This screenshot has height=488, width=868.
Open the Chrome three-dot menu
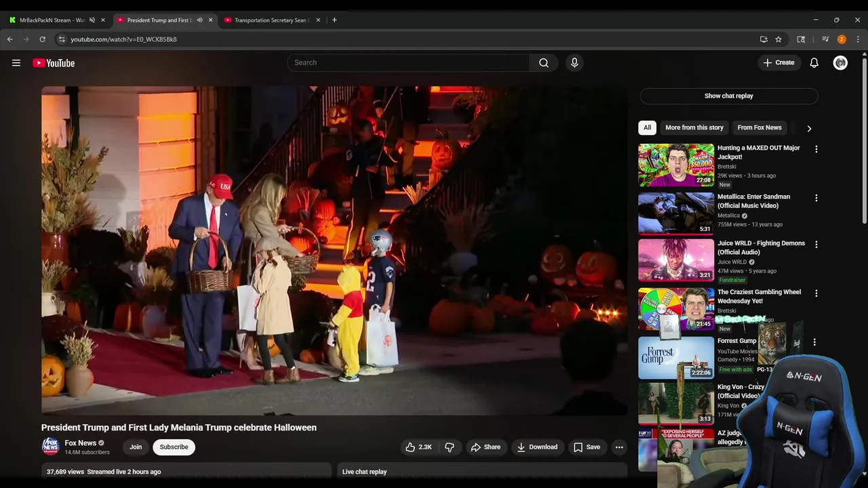pos(858,39)
